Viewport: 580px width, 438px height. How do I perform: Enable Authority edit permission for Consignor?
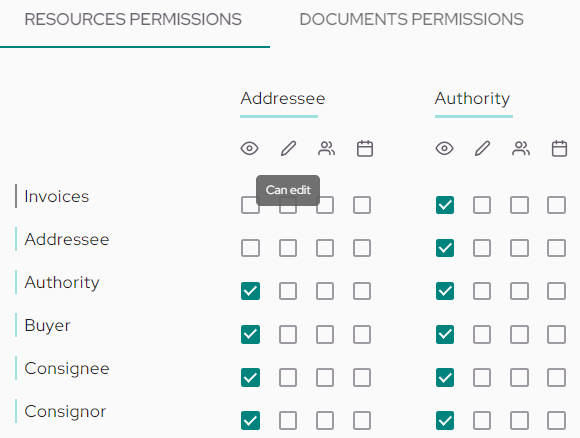pos(482,421)
